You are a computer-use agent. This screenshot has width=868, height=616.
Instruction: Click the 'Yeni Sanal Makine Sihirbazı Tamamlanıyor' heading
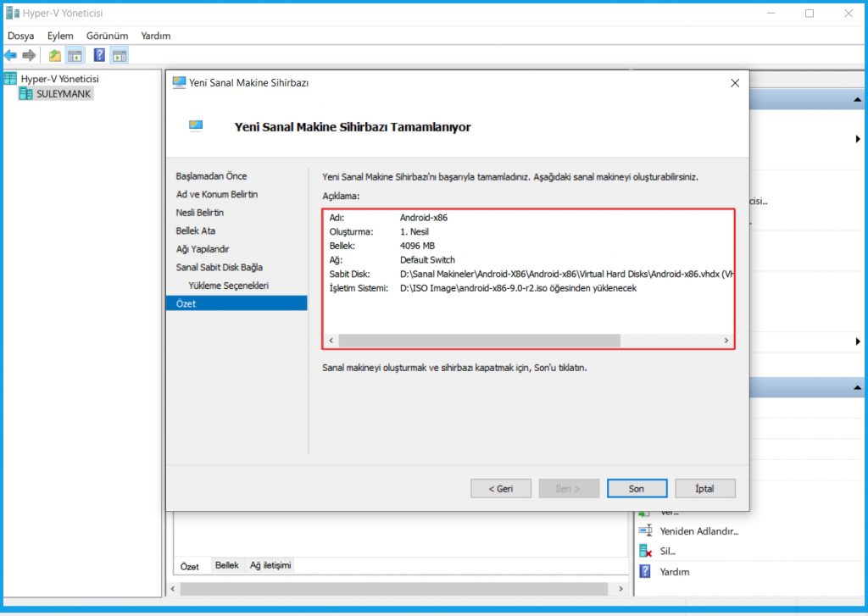(353, 127)
